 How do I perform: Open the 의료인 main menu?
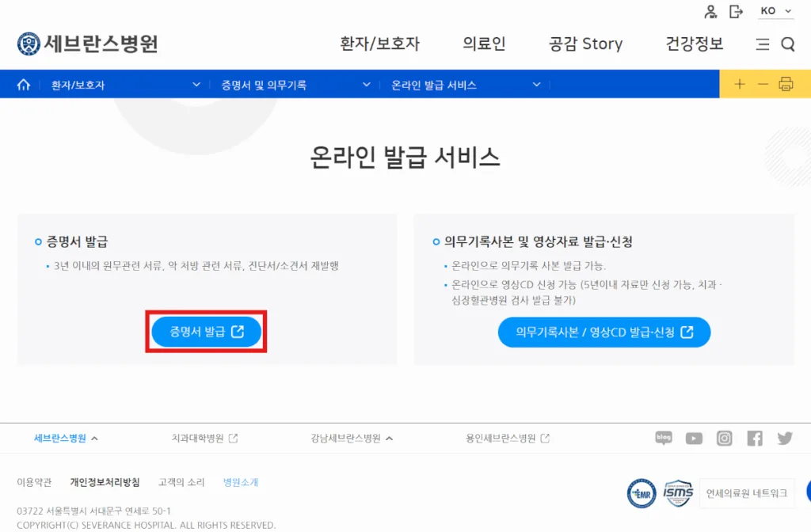[x=484, y=44]
